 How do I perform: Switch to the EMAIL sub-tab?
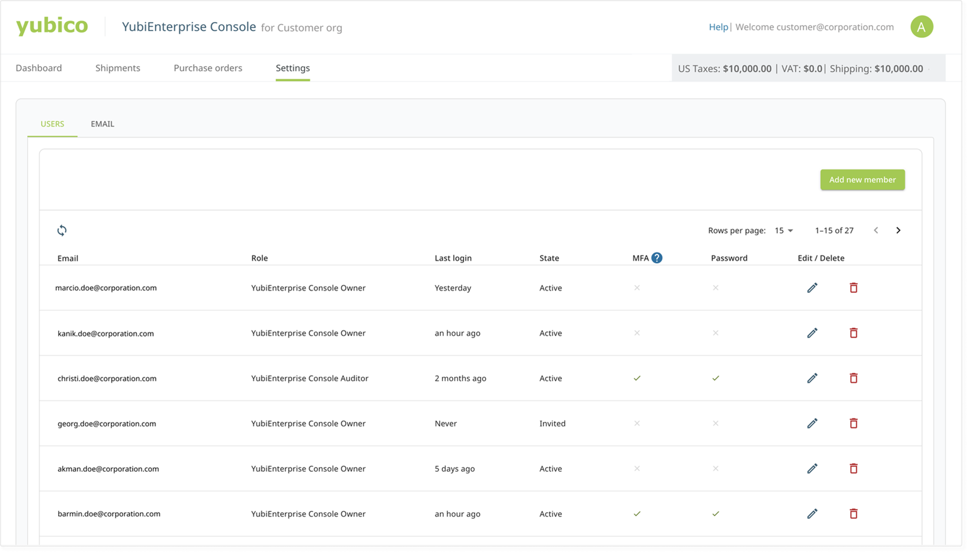[x=102, y=124]
